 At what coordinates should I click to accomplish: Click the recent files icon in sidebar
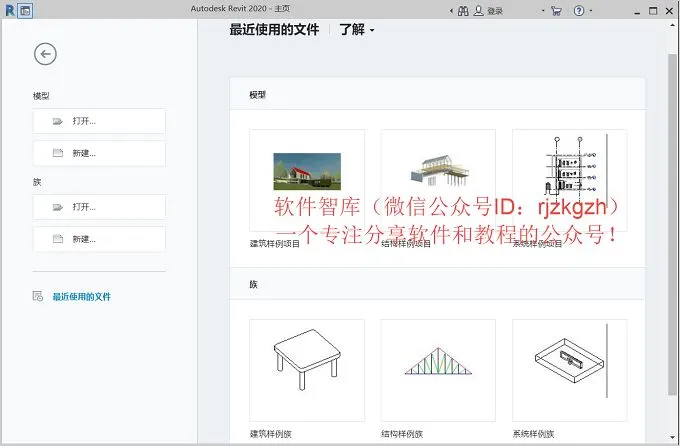(38, 296)
